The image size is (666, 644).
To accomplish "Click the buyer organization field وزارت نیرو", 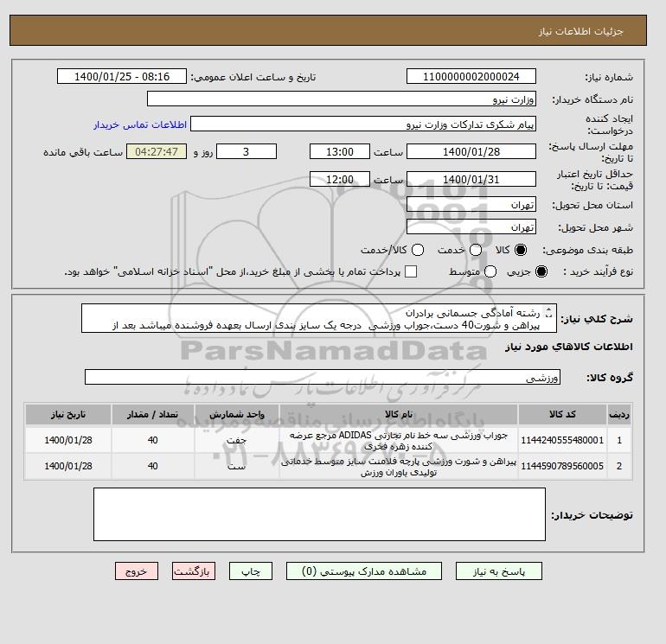I will click(x=342, y=99).
